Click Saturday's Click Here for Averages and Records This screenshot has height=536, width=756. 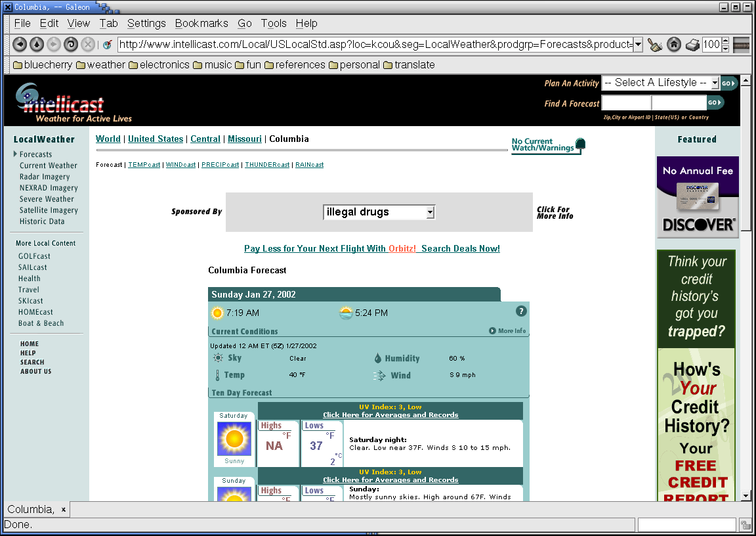coord(390,415)
